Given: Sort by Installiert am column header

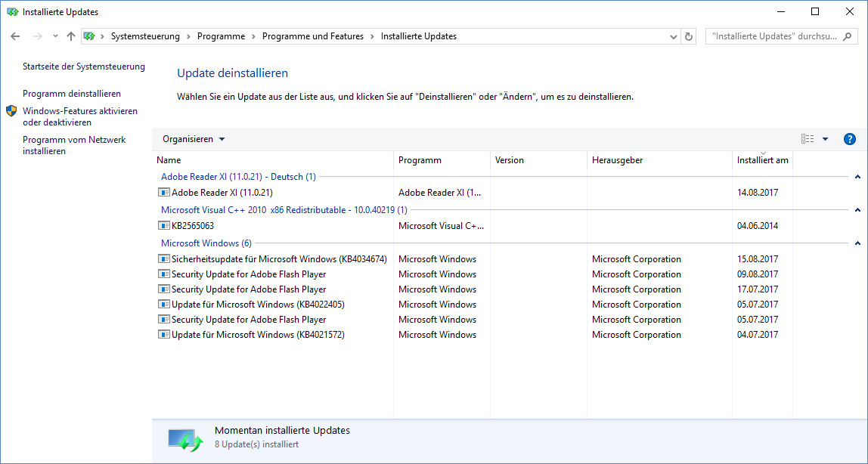Looking at the screenshot, I should tap(762, 160).
